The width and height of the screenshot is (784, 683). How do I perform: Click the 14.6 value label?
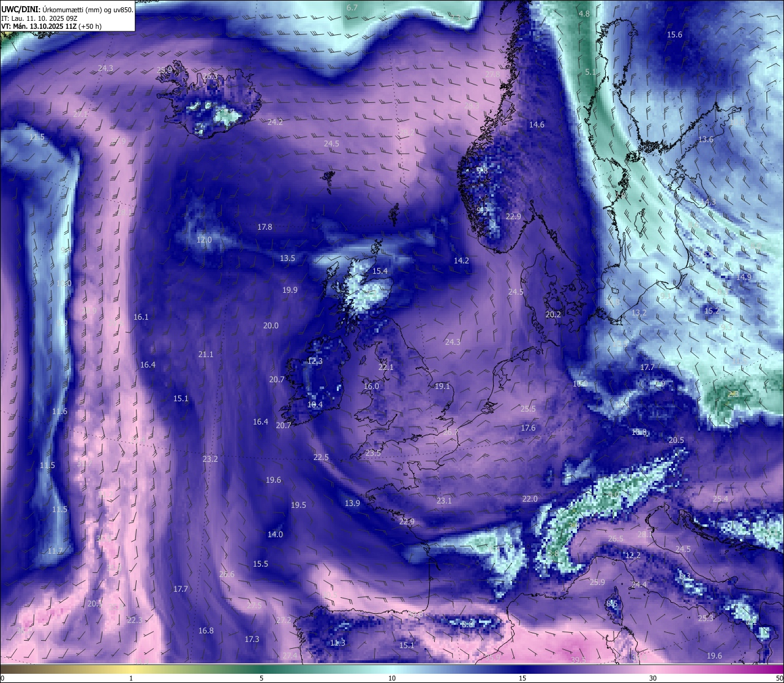point(537,124)
